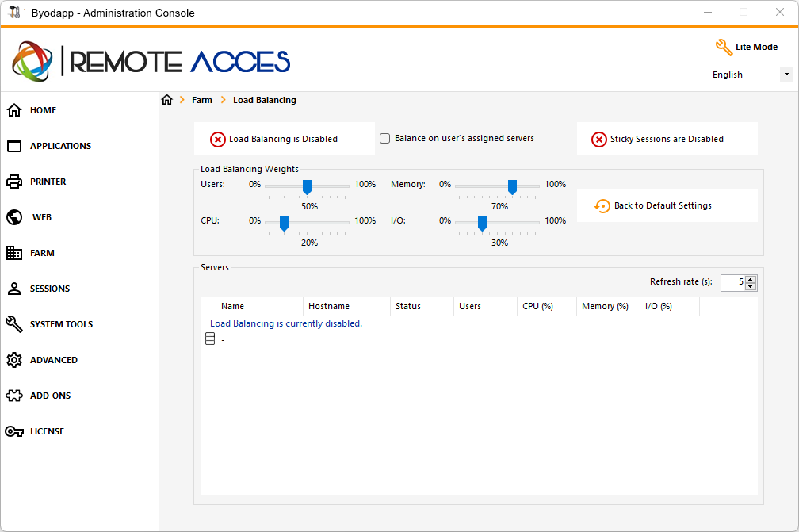Image resolution: width=799 pixels, height=532 pixels.
Task: Switch to Lite Mode
Action: click(757, 47)
